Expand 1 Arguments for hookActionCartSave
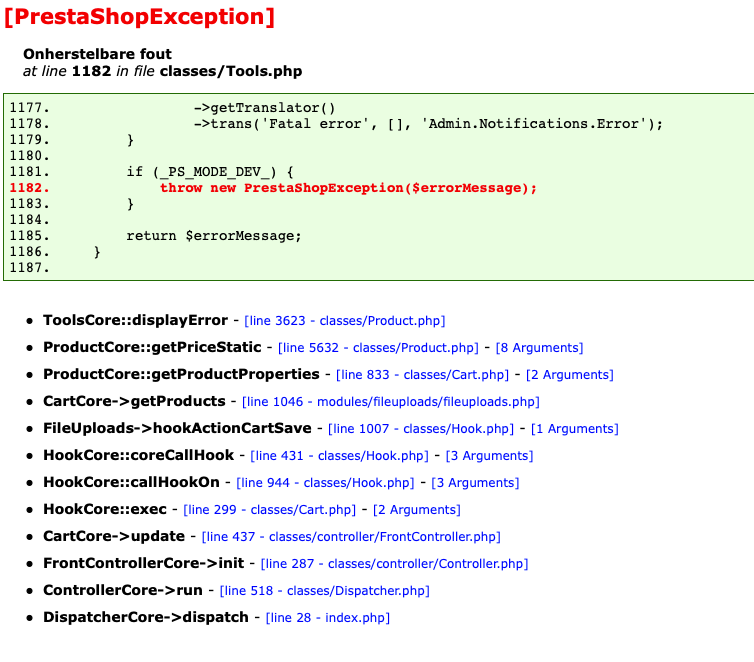The height and width of the screenshot is (662, 754). point(575,428)
